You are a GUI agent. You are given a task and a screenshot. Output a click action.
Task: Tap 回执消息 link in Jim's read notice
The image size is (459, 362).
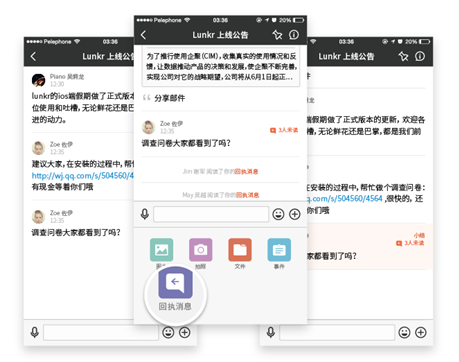246,172
